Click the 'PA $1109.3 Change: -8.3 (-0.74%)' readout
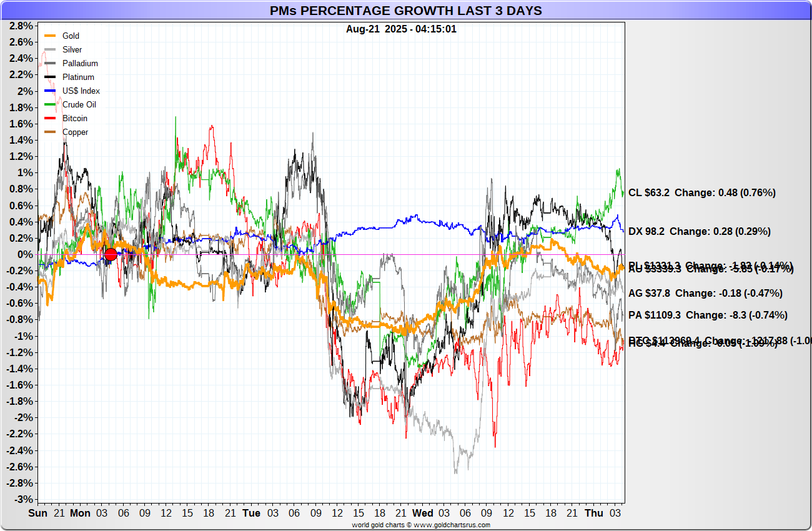 [x=708, y=315]
